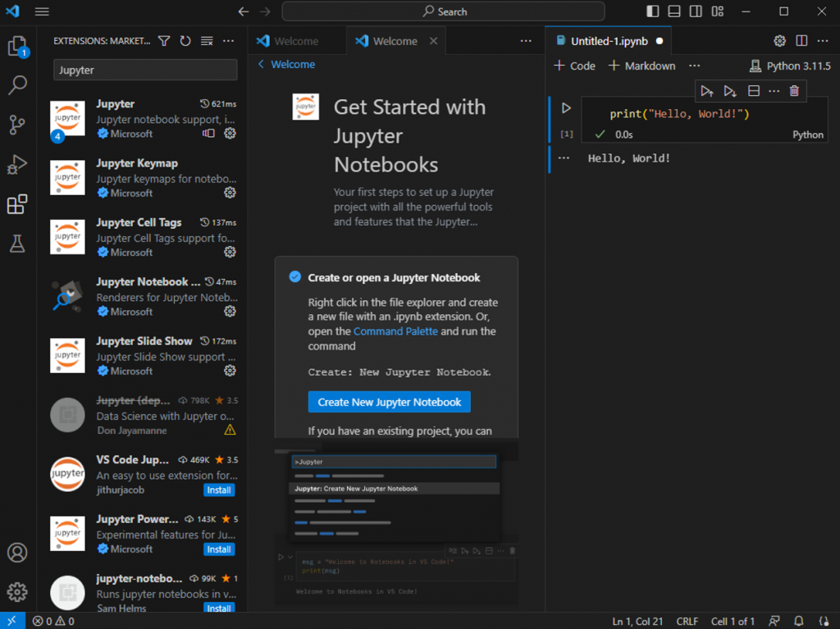
Task: Go back via Welcome breadcrumb link
Action: click(286, 64)
